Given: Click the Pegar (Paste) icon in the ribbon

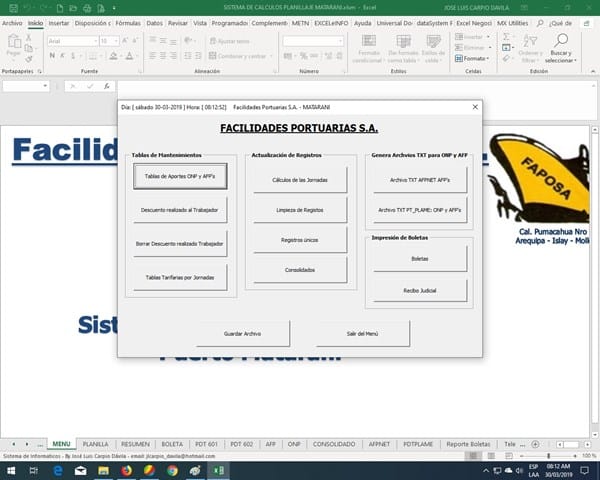Looking at the screenshot, I should 13,45.
